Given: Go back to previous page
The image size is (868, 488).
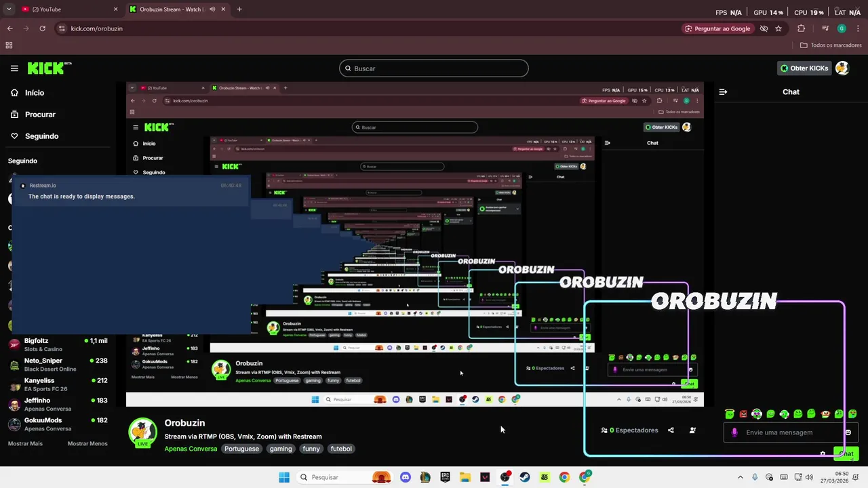Looking at the screenshot, I should pos(9,28).
